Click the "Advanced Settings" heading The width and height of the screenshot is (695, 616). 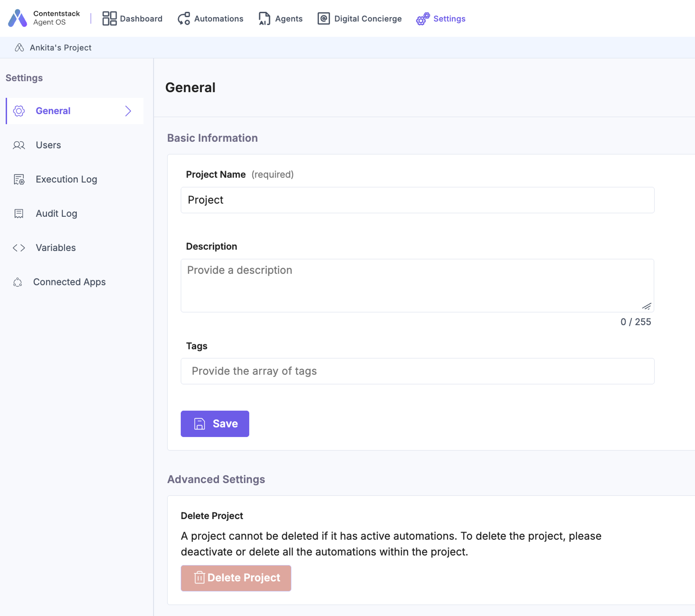click(x=216, y=479)
